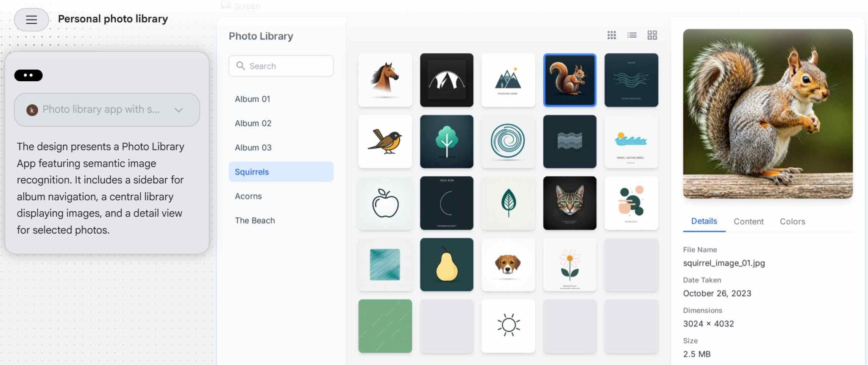Open the hamburger menu
This screenshot has width=868, height=365.
pyautogui.click(x=31, y=19)
